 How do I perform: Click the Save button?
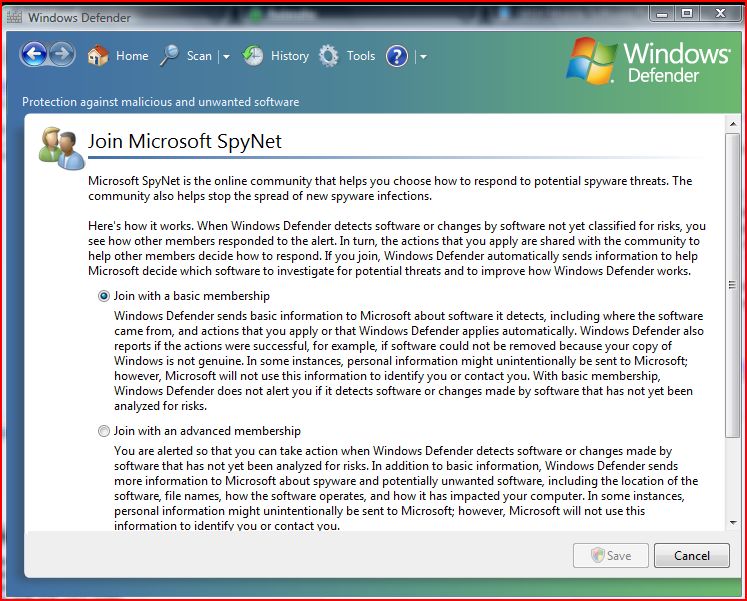pyautogui.click(x=611, y=555)
